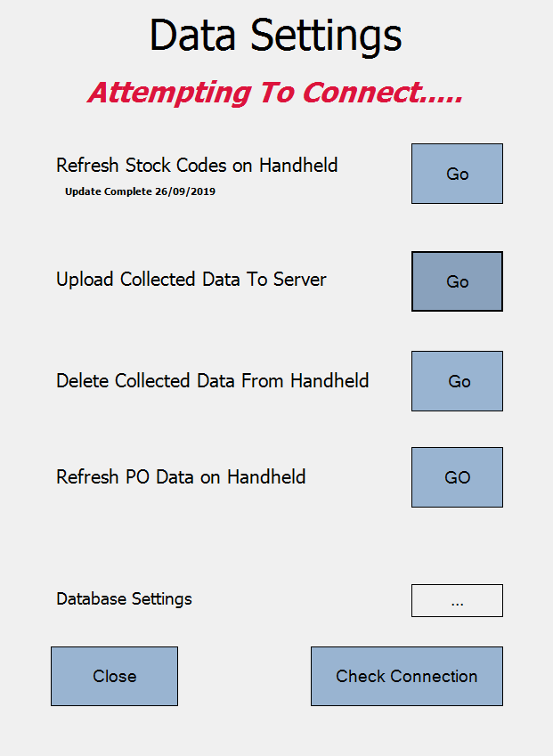This screenshot has height=756, width=553.
Task: Click the Refresh Stock Codes on Handheld label
Action: pos(197,166)
